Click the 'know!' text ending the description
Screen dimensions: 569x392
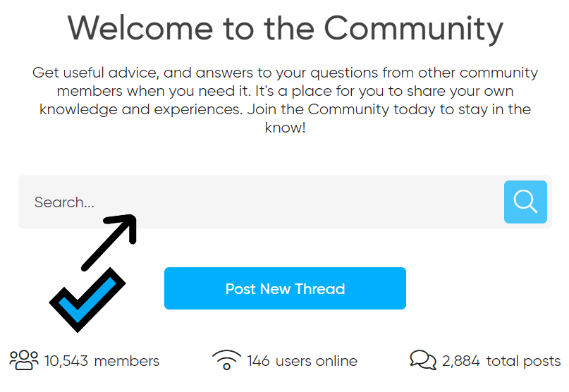click(286, 128)
